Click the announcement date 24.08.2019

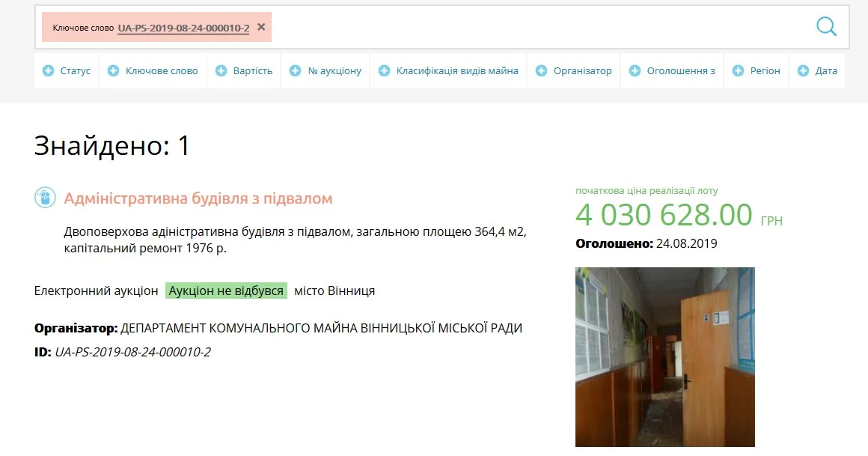click(686, 244)
